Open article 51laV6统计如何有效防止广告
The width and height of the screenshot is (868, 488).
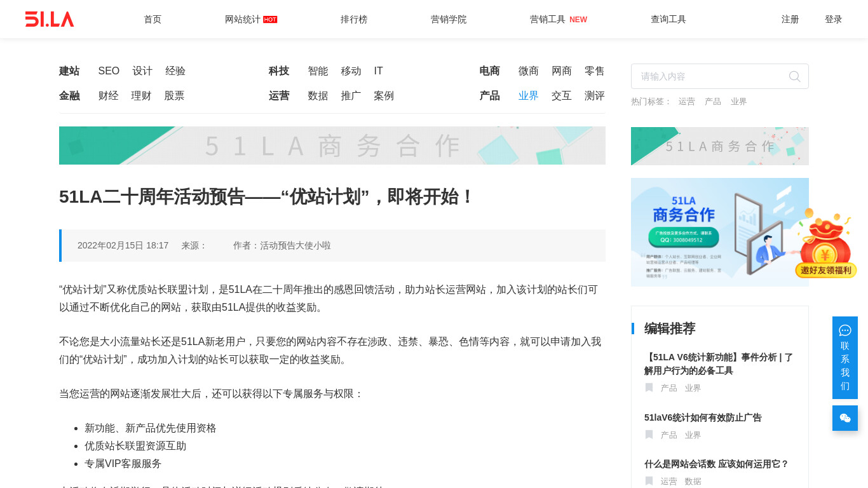point(703,417)
